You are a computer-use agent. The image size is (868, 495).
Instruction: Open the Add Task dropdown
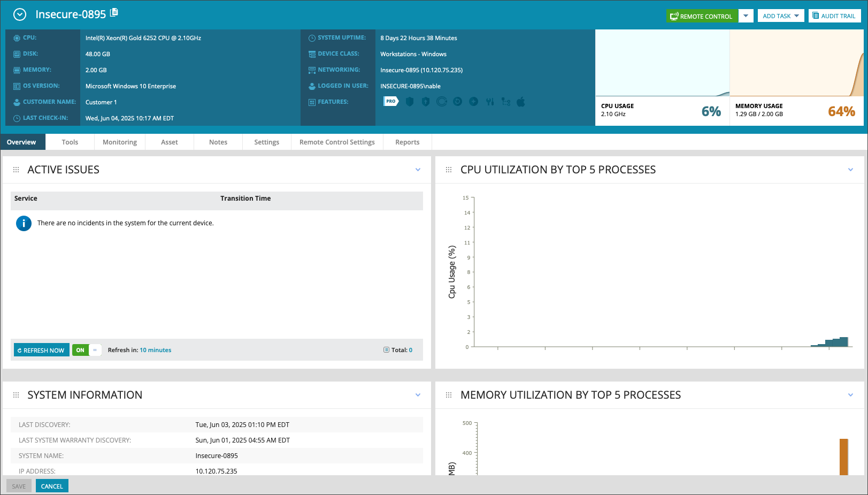point(780,16)
